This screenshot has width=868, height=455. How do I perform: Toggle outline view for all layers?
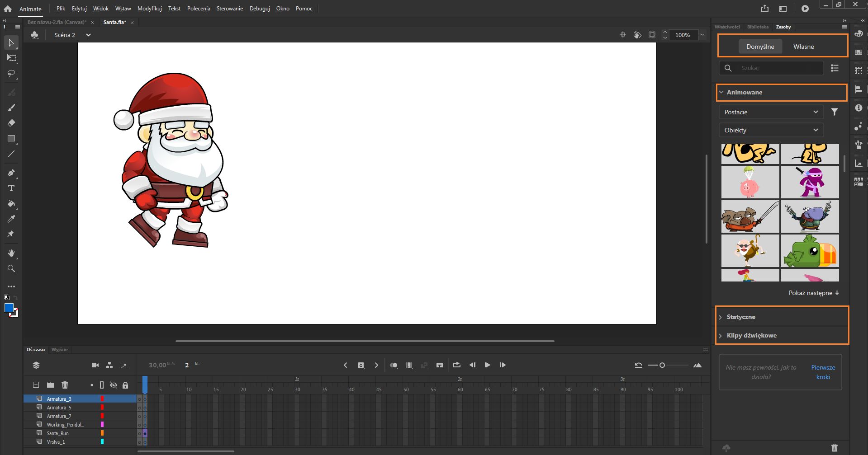coord(102,385)
